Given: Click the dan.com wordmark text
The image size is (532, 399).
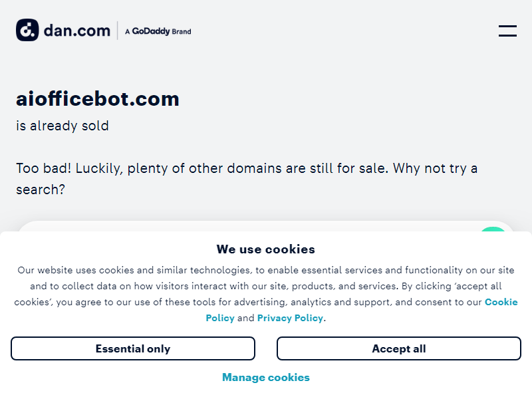Looking at the screenshot, I should 76,31.
